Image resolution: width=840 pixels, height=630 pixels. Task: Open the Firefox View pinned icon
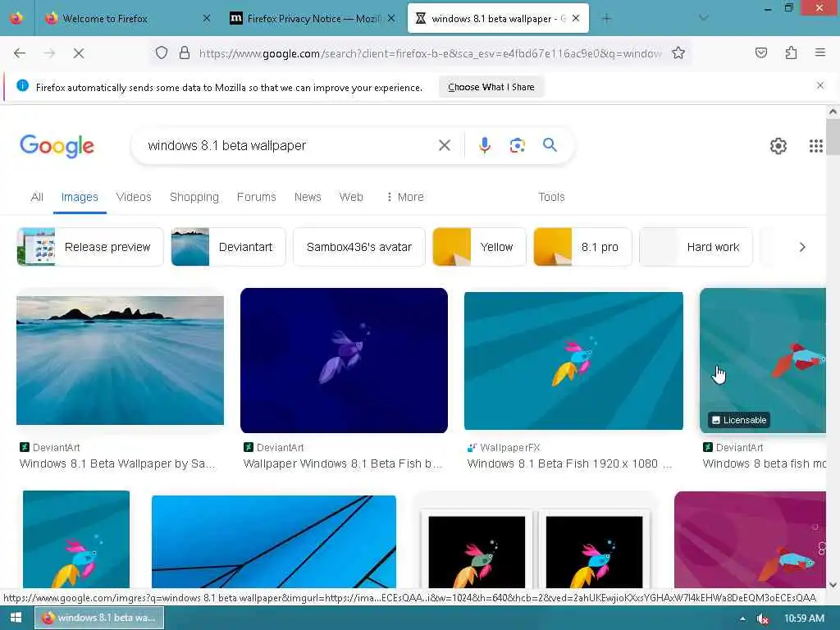(x=16, y=18)
